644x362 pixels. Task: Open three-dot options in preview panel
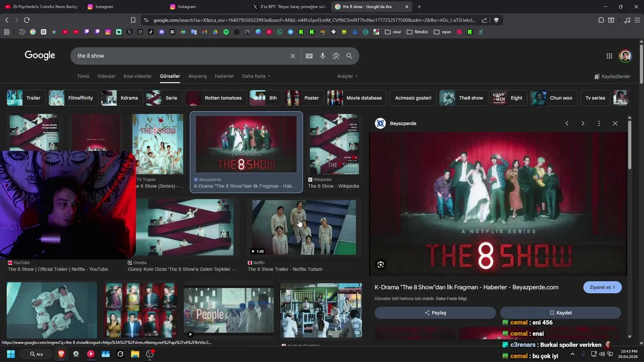click(x=599, y=123)
